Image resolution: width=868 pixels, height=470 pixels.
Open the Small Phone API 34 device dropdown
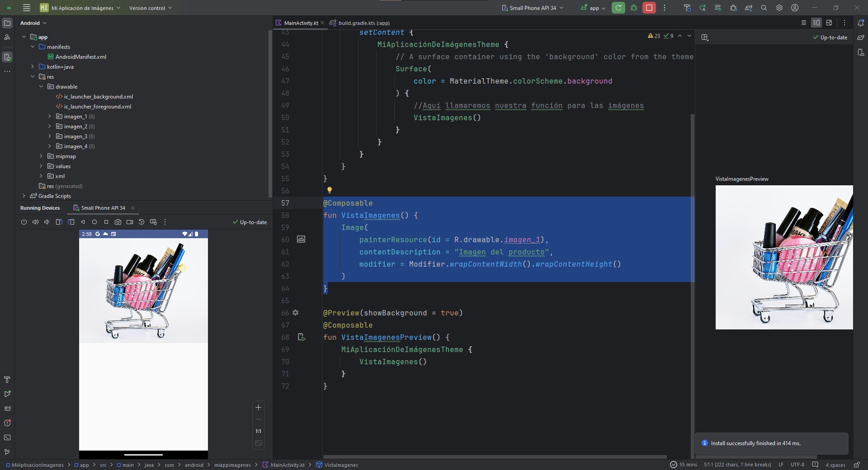[533, 8]
